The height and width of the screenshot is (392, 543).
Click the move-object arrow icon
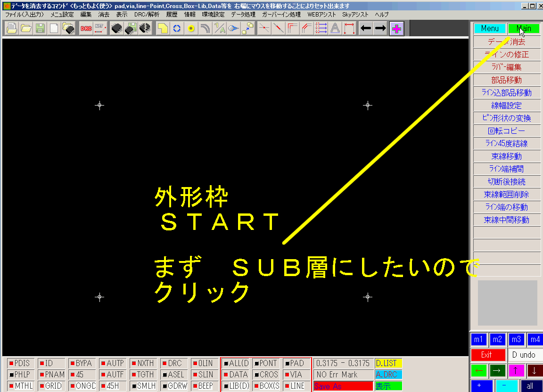[248, 28]
